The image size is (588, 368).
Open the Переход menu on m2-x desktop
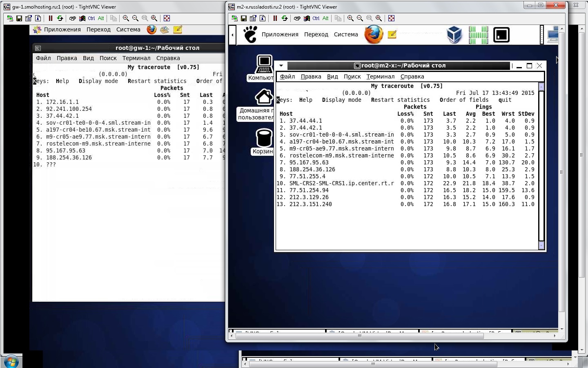coord(316,34)
